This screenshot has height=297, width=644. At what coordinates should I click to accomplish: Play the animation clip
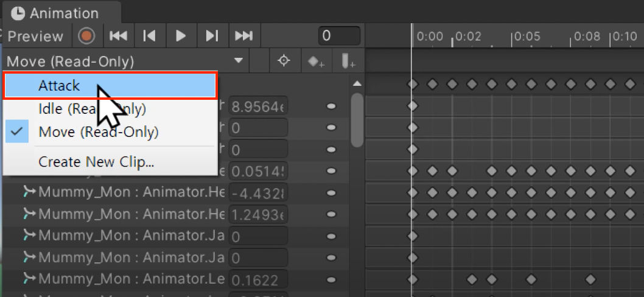coord(181,36)
